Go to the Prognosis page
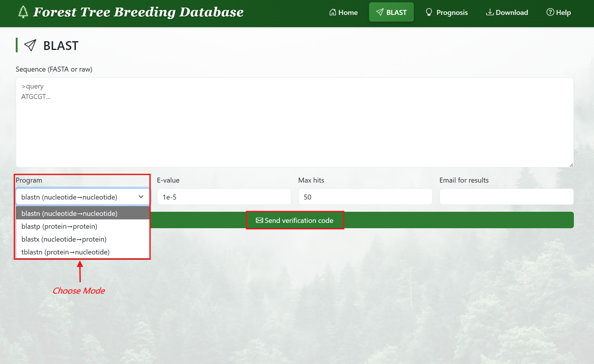594x364 pixels. click(x=447, y=12)
